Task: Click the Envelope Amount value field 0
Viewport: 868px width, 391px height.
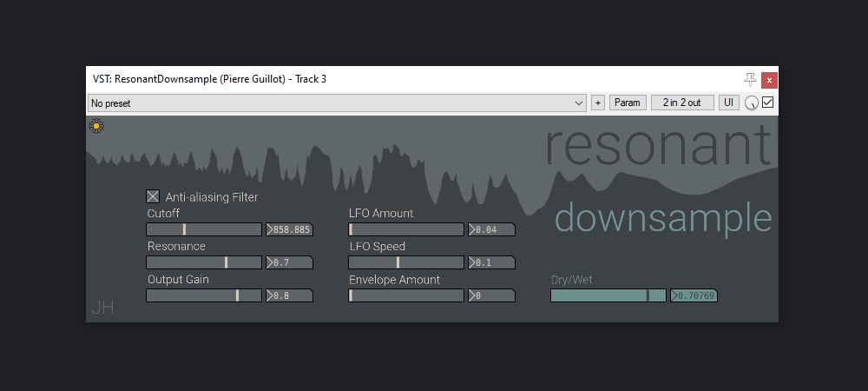Action: coord(491,295)
